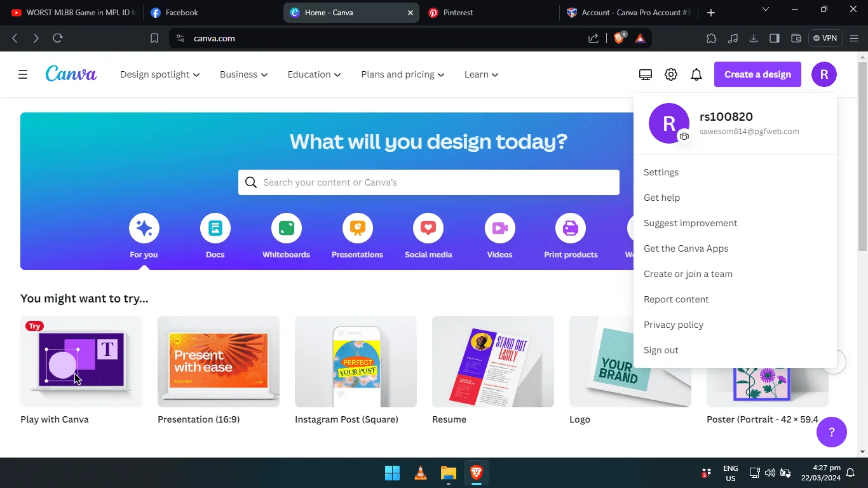Click the share page icon in address bar
868x488 pixels.
[x=593, y=38]
